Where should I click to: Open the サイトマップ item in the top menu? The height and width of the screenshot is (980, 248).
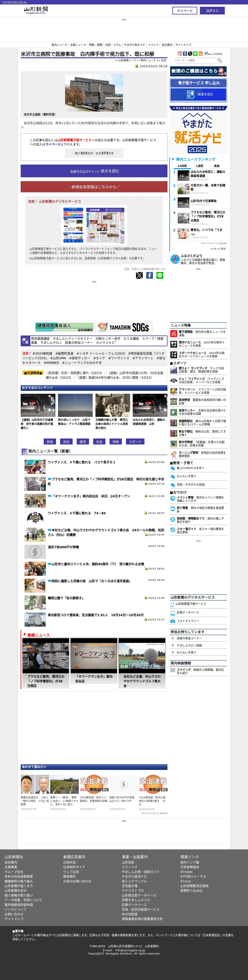[183, 45]
